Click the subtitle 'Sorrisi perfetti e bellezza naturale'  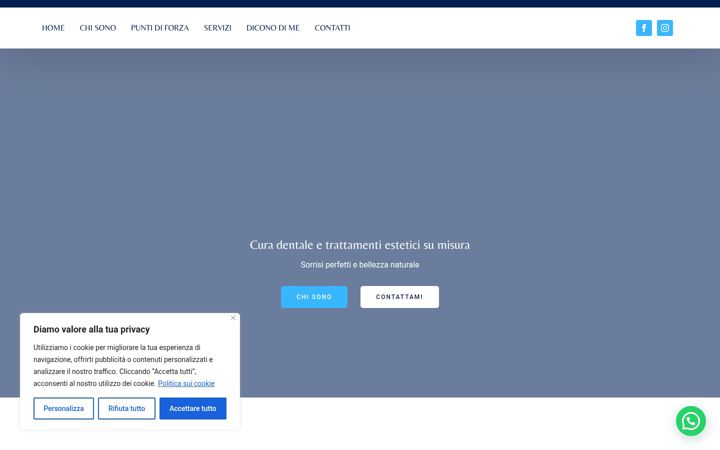point(360,264)
